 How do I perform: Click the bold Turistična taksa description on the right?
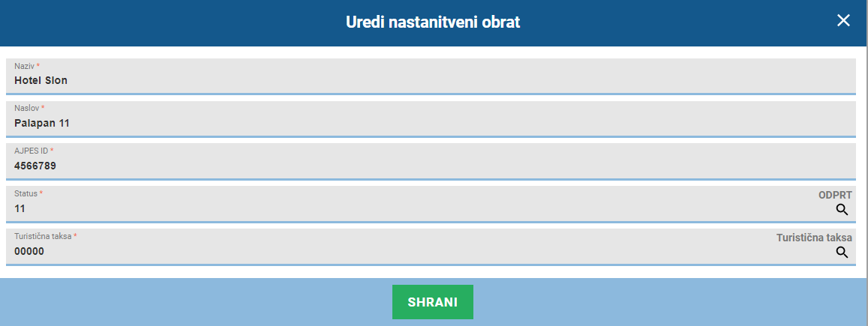coord(814,238)
